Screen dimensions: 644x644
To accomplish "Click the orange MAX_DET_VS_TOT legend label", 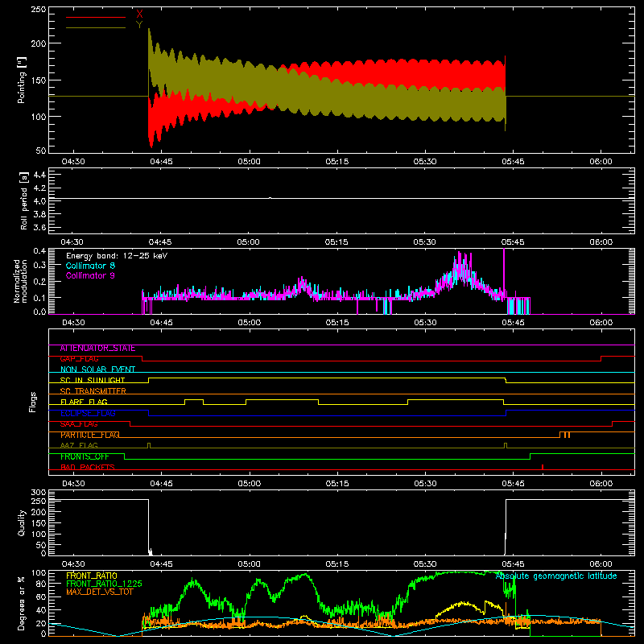I will click(x=100, y=592).
